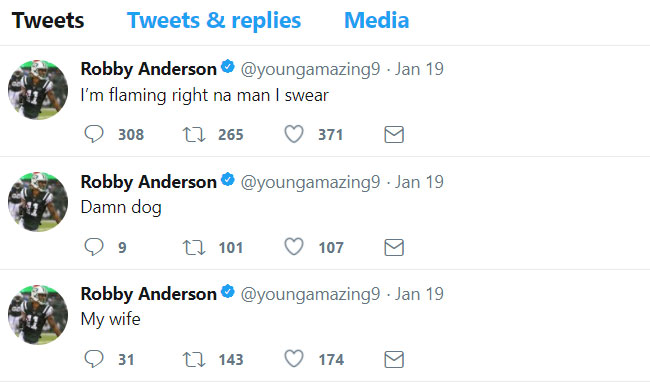Retweet the "My wife" tweet
This screenshot has width=650, height=392.
coord(194,359)
